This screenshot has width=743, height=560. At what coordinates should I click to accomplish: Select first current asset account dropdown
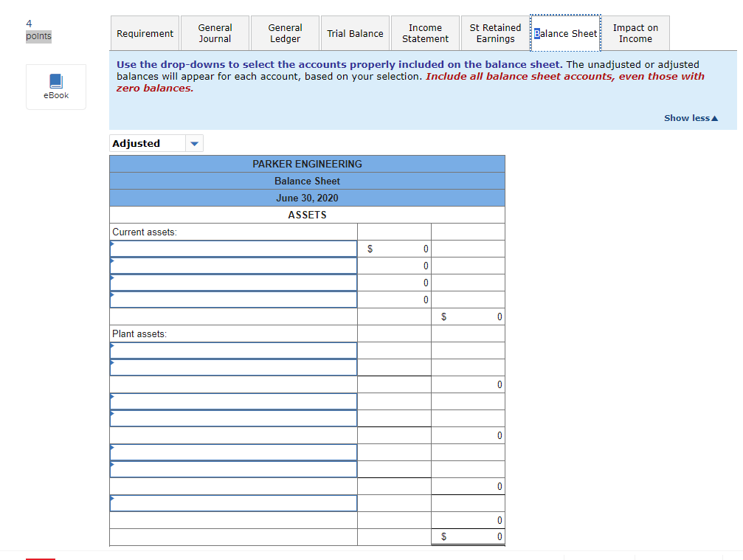(x=234, y=249)
